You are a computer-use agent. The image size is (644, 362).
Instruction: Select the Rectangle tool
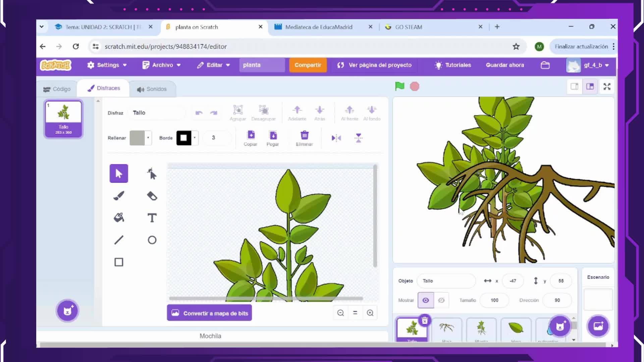pyautogui.click(x=119, y=262)
